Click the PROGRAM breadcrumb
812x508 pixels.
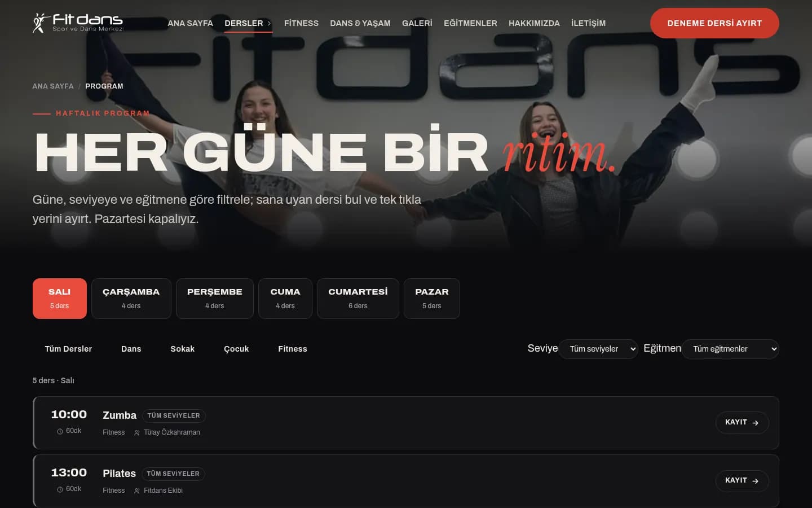104,86
